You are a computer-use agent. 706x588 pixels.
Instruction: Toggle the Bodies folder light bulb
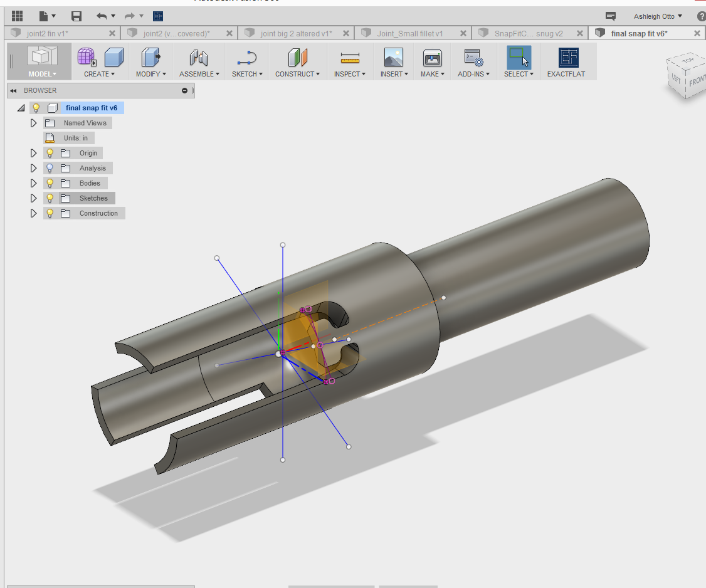click(x=50, y=183)
